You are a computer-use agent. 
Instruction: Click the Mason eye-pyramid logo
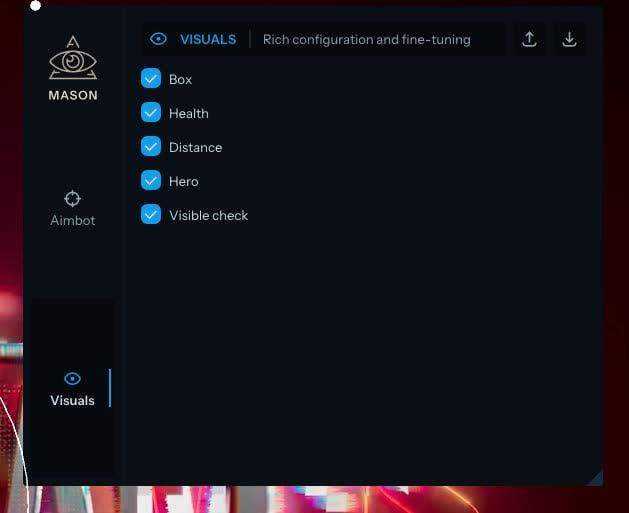pos(73,57)
